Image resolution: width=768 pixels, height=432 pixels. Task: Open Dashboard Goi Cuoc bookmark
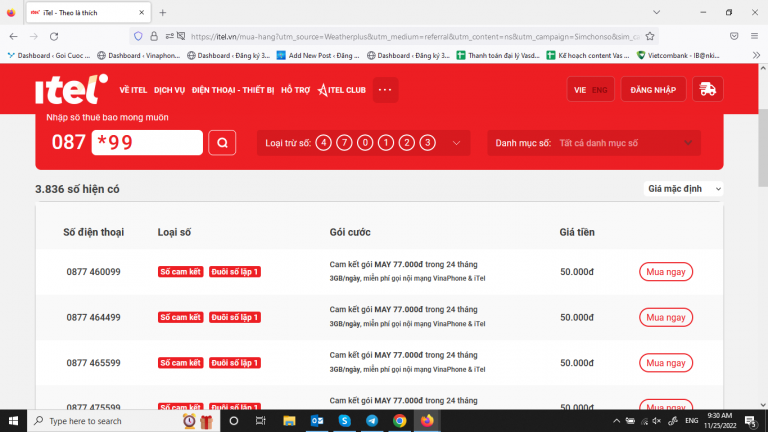[48, 55]
